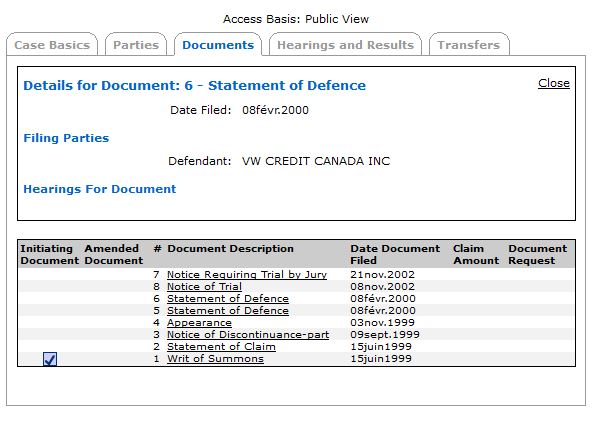Open the Hearings and Results tab
611x430 pixels.
345,45
